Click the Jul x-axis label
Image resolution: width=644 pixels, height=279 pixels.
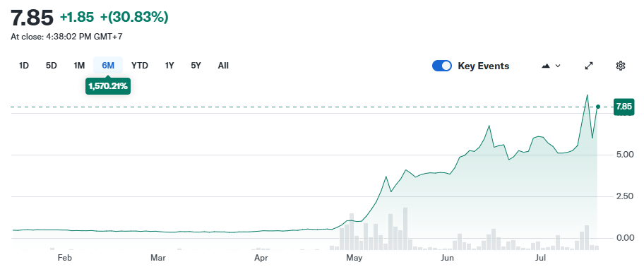click(541, 258)
